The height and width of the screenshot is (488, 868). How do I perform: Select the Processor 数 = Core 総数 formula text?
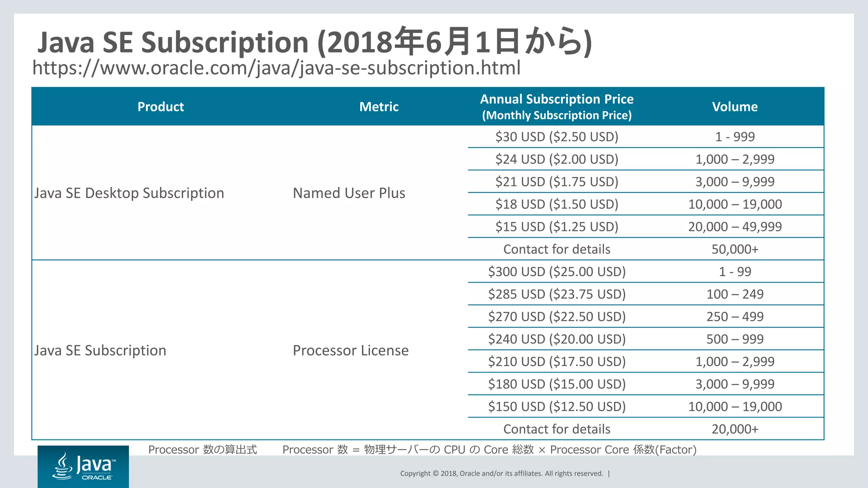point(490,449)
